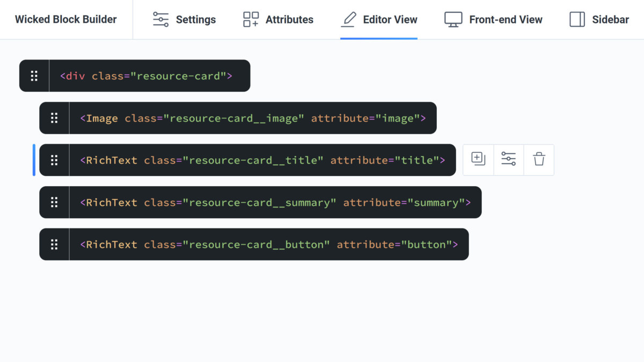Viewport: 644px width, 362px height.
Task: Delete the RichText title block via trash icon
Action: click(539, 159)
